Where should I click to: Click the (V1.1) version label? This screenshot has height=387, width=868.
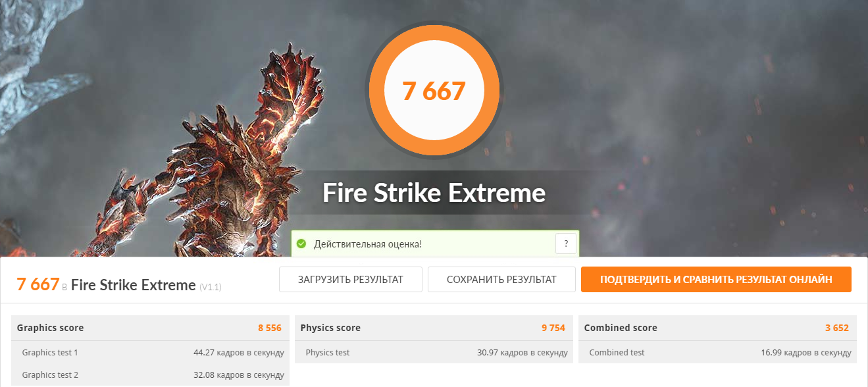(x=211, y=287)
